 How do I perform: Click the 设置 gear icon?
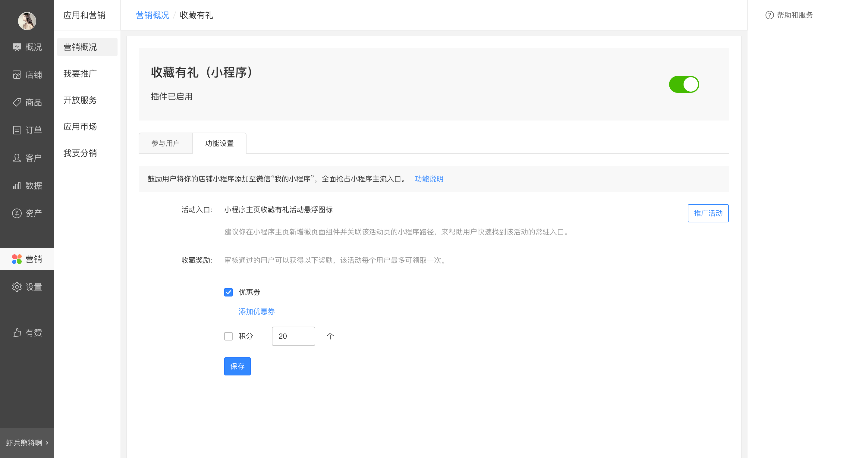[17, 287]
